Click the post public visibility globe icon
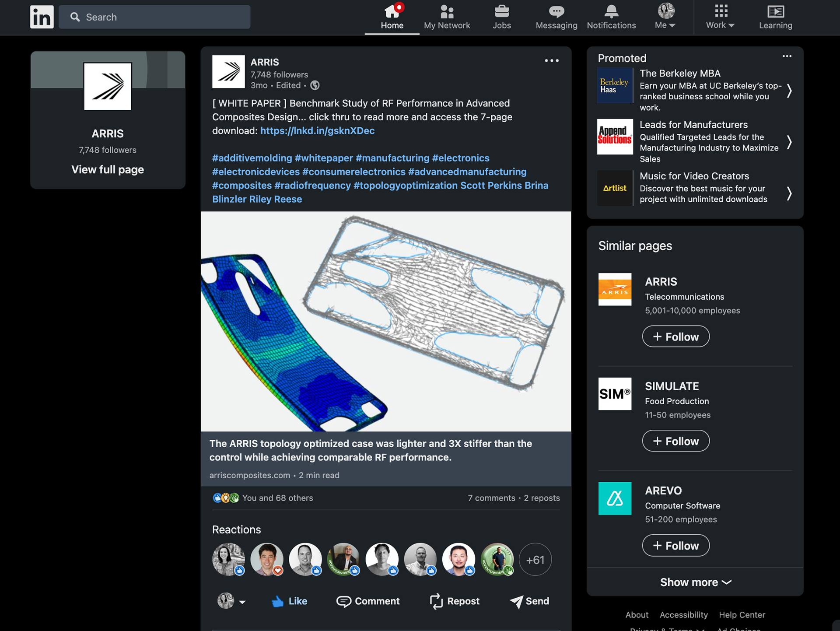Image resolution: width=840 pixels, height=631 pixels. 315,85
